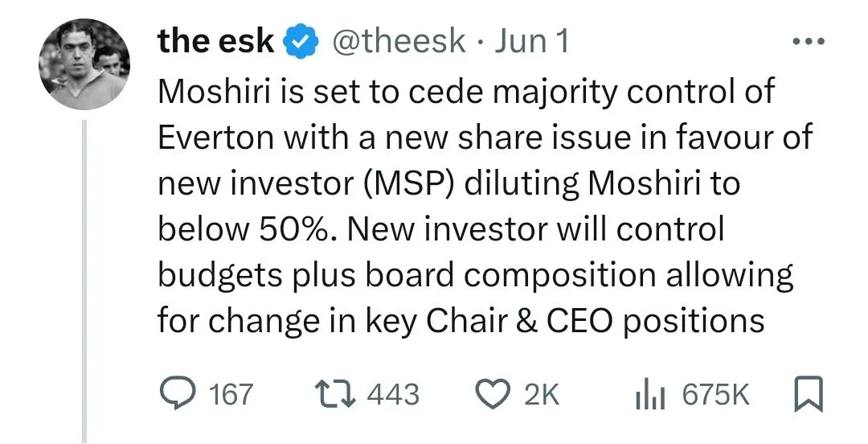
Task: Click the 443 retweets count
Action: coord(392,395)
